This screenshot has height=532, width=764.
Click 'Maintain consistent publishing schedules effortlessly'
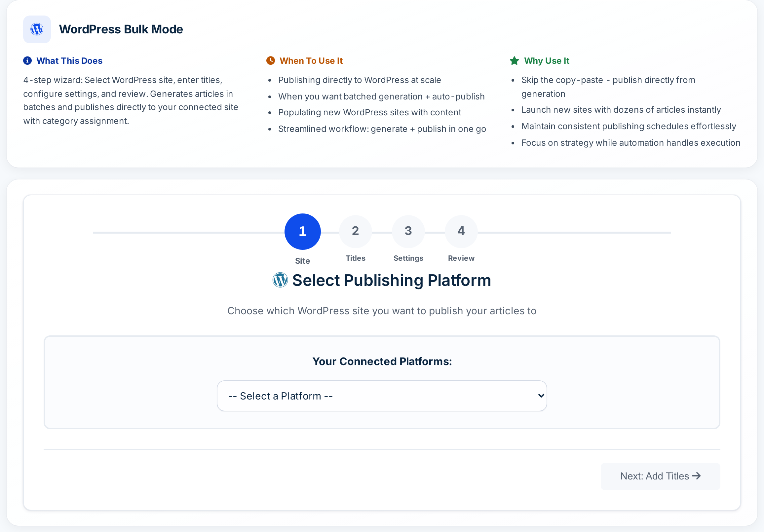[629, 127]
